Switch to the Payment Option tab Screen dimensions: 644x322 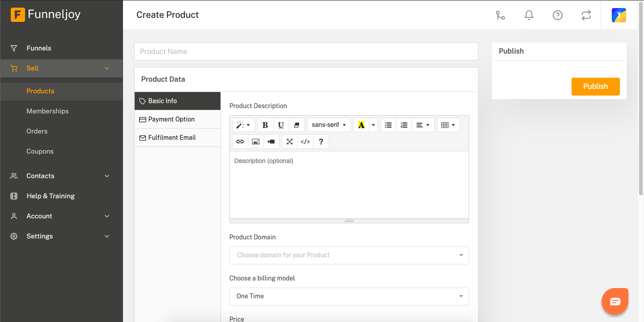[x=178, y=119]
